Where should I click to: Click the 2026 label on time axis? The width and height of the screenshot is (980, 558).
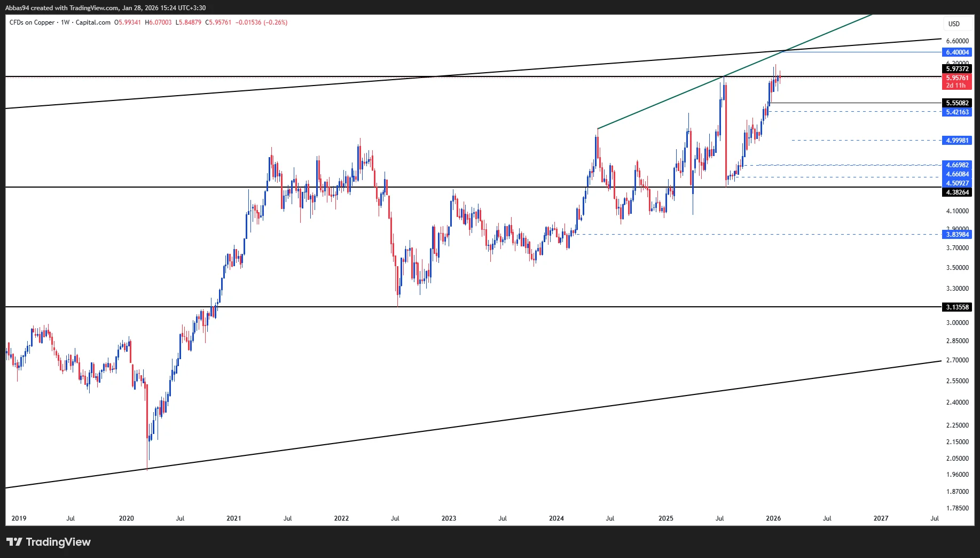click(773, 518)
